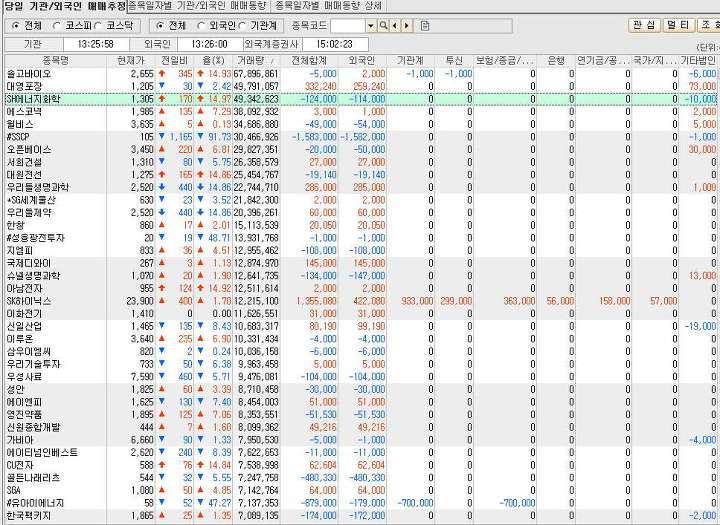Select the 솔고바이오 stock row
This screenshot has width=720, height=525.
click(x=361, y=73)
